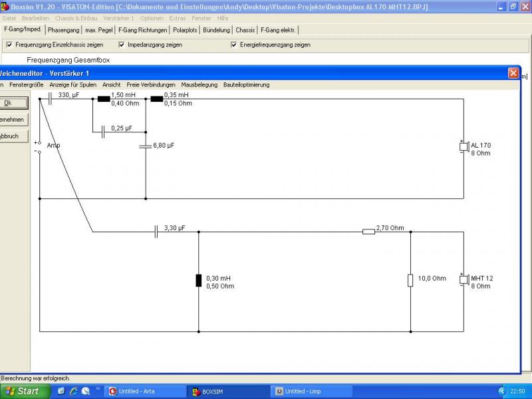The image size is (532, 399).
Task: Switch to the Phasengang tab
Action: 63,30
